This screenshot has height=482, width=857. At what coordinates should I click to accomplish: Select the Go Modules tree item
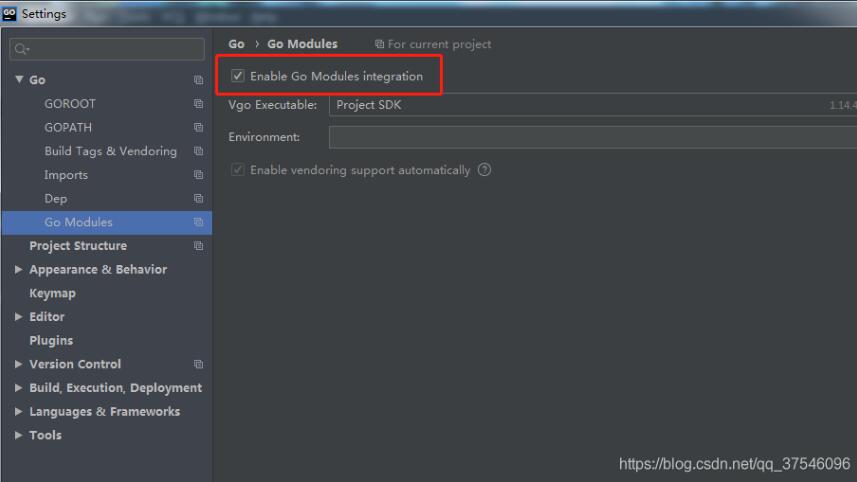[x=78, y=222]
